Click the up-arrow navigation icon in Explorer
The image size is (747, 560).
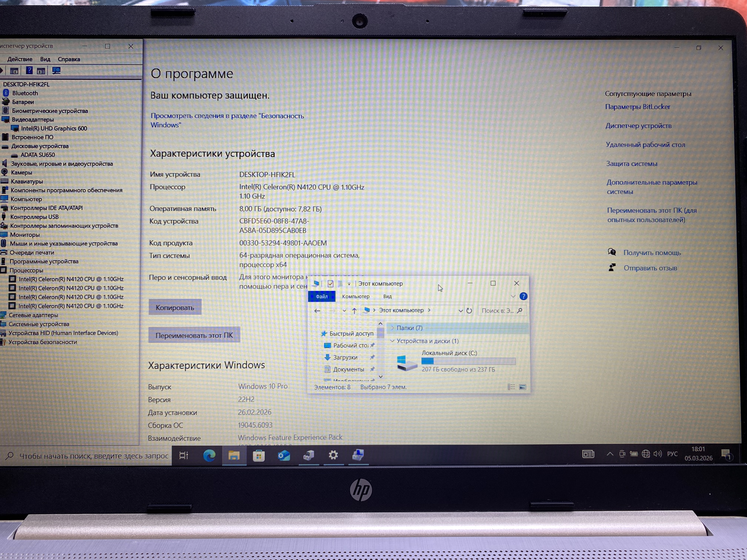coord(354,311)
